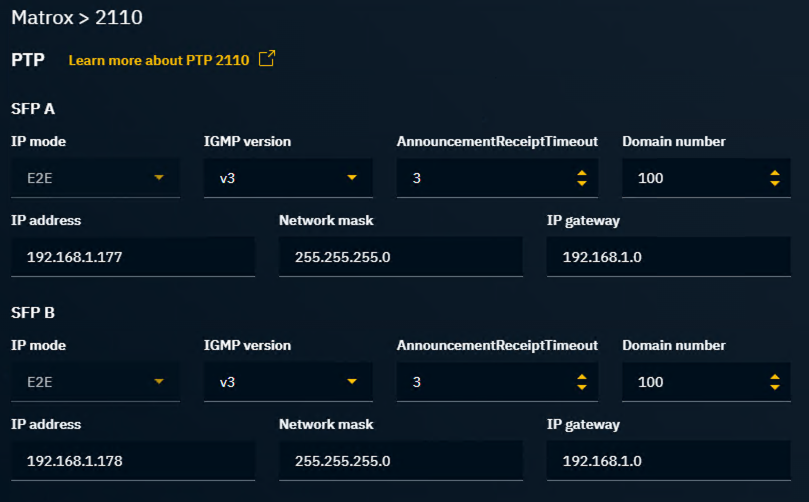The image size is (809, 502).
Task: Open SFP B IP mode dropdown
Action: [96, 382]
